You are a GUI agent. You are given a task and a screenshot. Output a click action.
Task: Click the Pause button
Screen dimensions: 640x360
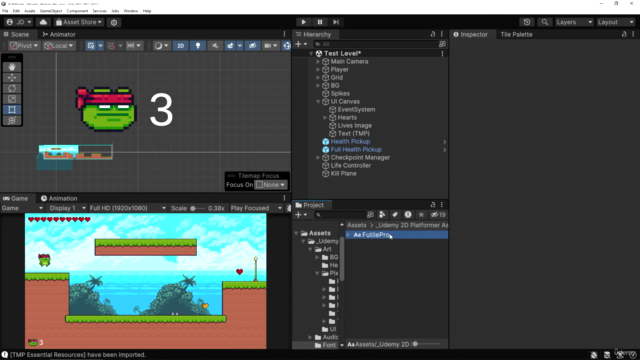click(x=320, y=22)
